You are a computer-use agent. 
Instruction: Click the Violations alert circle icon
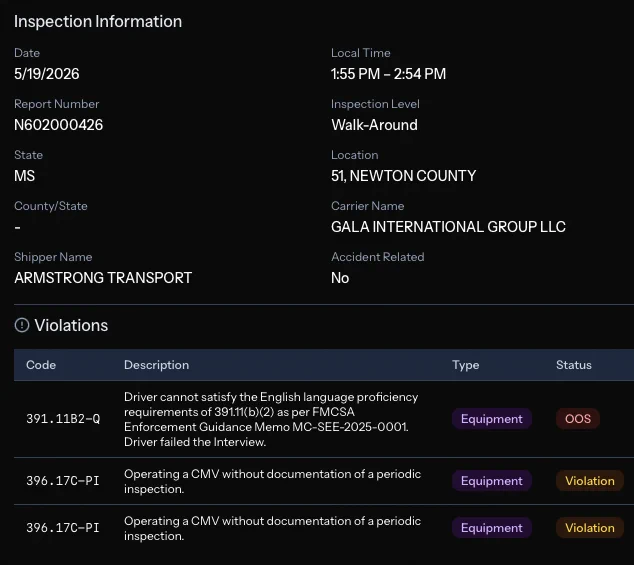[22, 325]
